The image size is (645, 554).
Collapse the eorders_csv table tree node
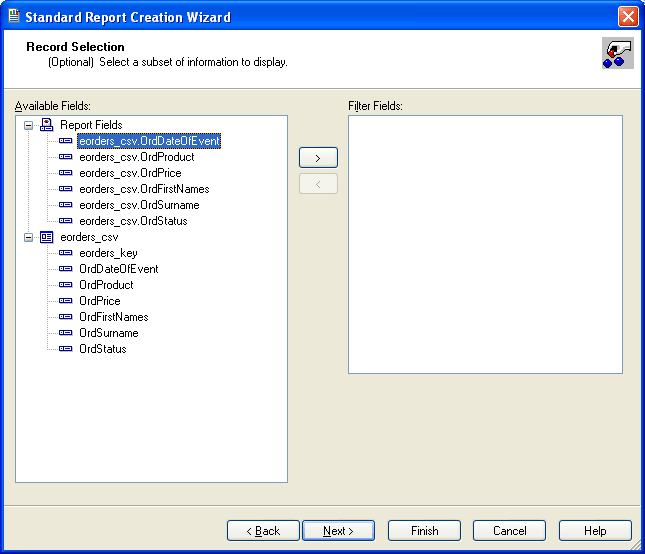coord(29,237)
